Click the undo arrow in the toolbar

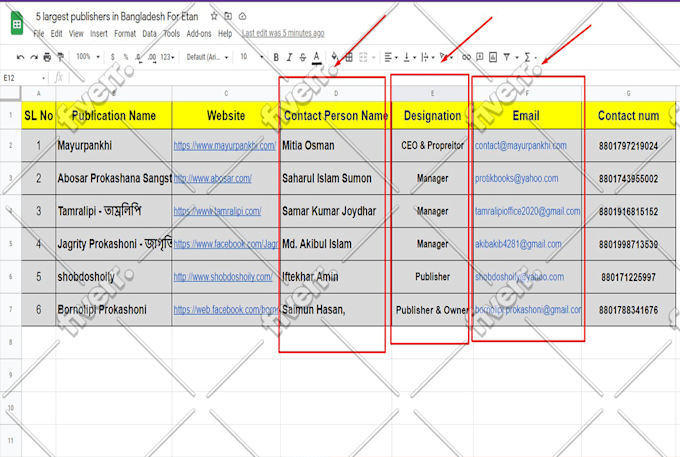click(x=20, y=57)
